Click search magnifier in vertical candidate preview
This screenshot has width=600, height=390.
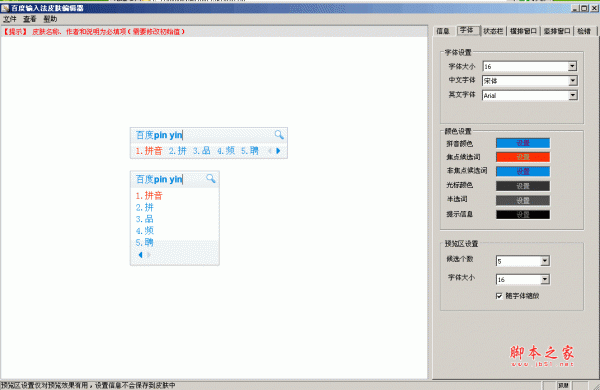[x=211, y=178]
